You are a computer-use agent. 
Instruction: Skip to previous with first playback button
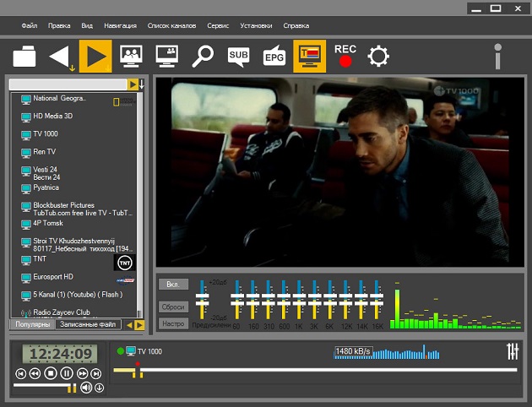21,374
